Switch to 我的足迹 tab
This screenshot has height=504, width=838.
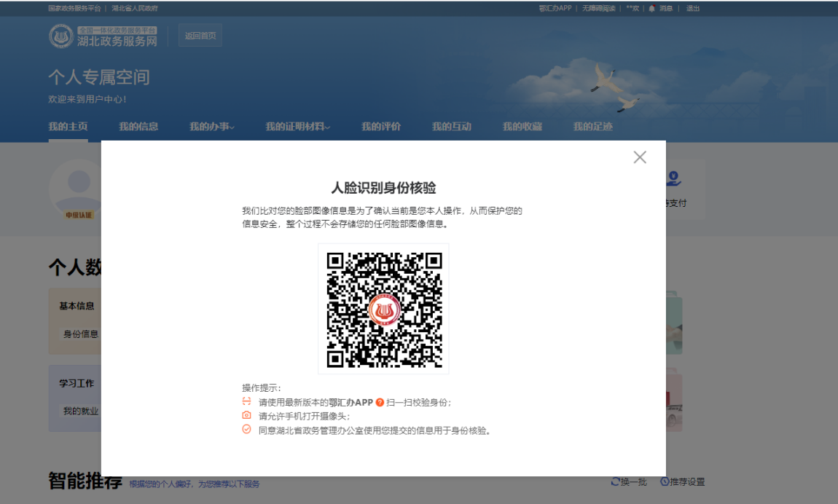point(592,127)
